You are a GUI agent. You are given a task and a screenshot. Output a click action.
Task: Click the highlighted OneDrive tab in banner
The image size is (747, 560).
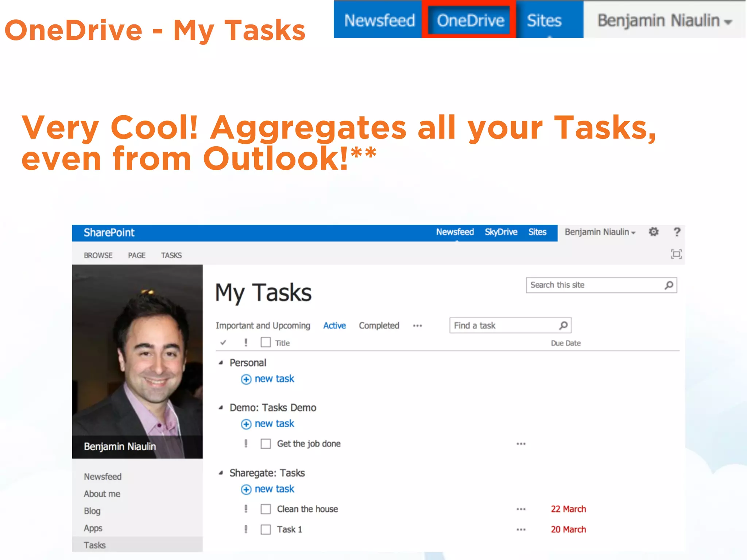pyautogui.click(x=470, y=20)
